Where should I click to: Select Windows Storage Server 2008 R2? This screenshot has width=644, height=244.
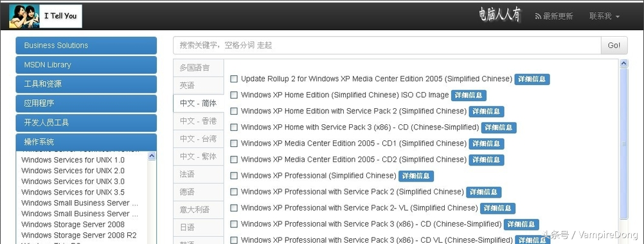coord(79,236)
